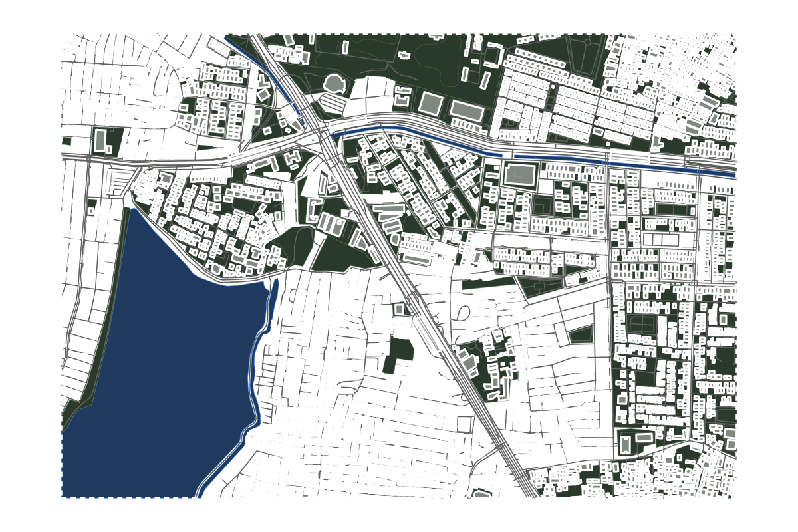The height and width of the screenshot is (532, 798).
Task: Select the oval building in the park
Action: click(x=334, y=84)
